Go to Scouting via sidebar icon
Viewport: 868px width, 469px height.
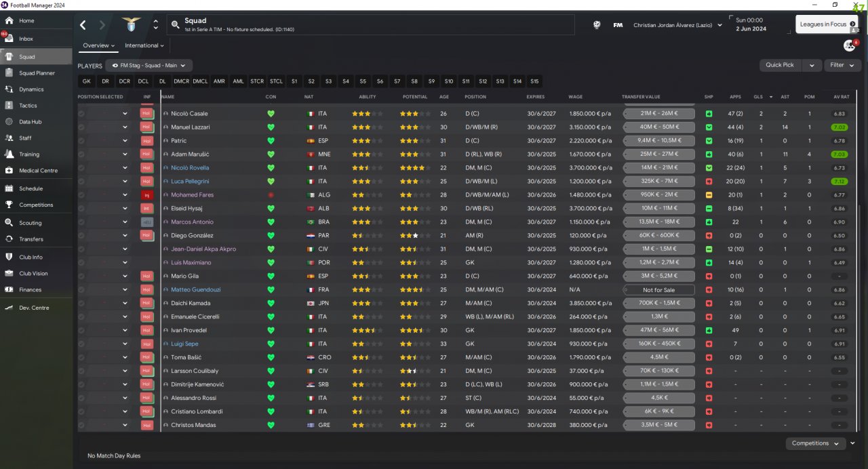[x=9, y=222]
